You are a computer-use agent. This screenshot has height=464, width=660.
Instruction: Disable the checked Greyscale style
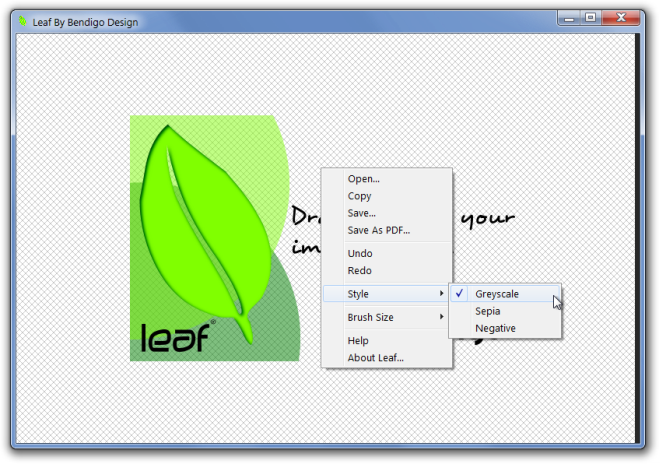[497, 294]
